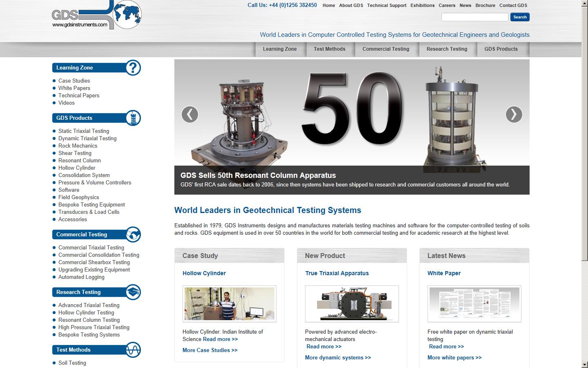Click the Hollow Cylinder case study photo
The height and width of the screenshot is (368, 588).
pos(229,304)
